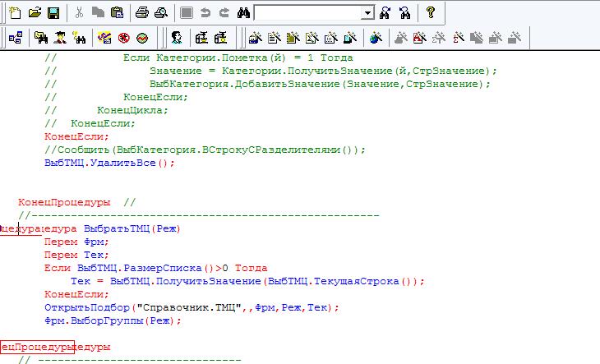Redo the undone action
Viewport: 600px width, 364px height.
(222, 12)
